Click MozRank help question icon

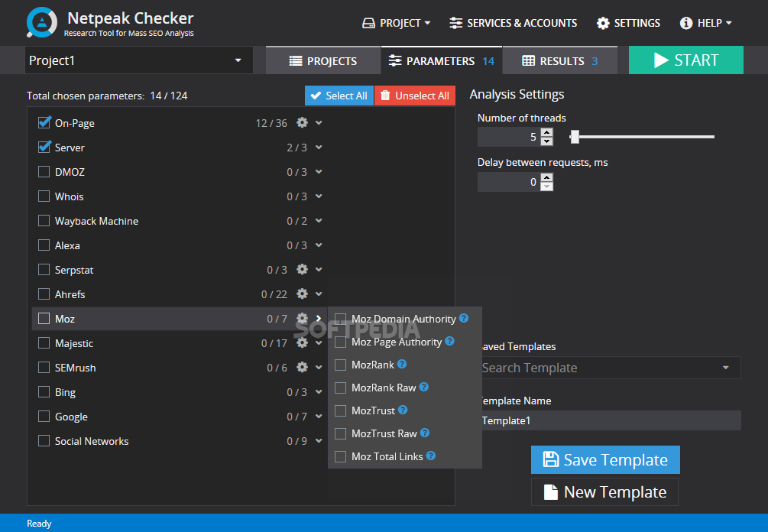coord(402,364)
